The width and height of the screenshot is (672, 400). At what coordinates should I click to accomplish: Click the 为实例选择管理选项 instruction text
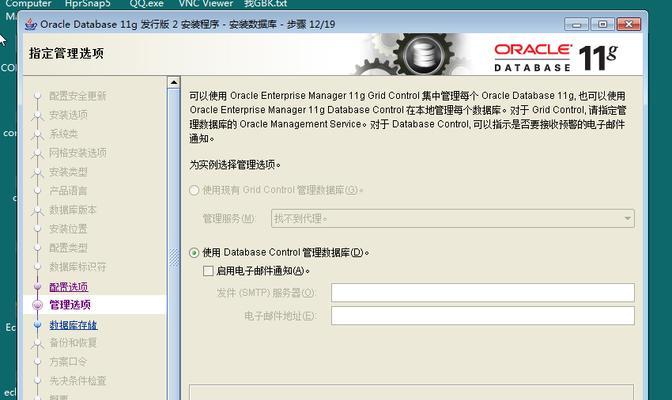[235, 165]
